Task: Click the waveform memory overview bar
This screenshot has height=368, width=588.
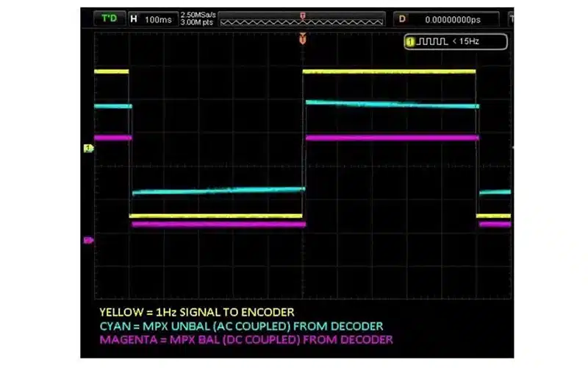Action: click(302, 19)
